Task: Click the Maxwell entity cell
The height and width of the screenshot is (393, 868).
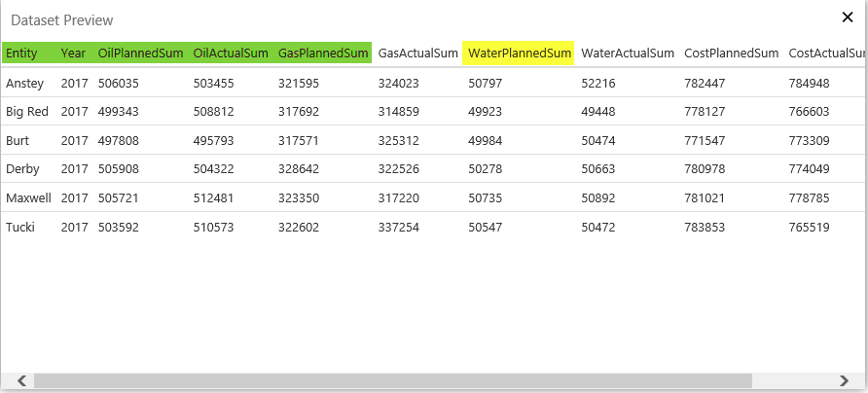Action: coord(28,199)
